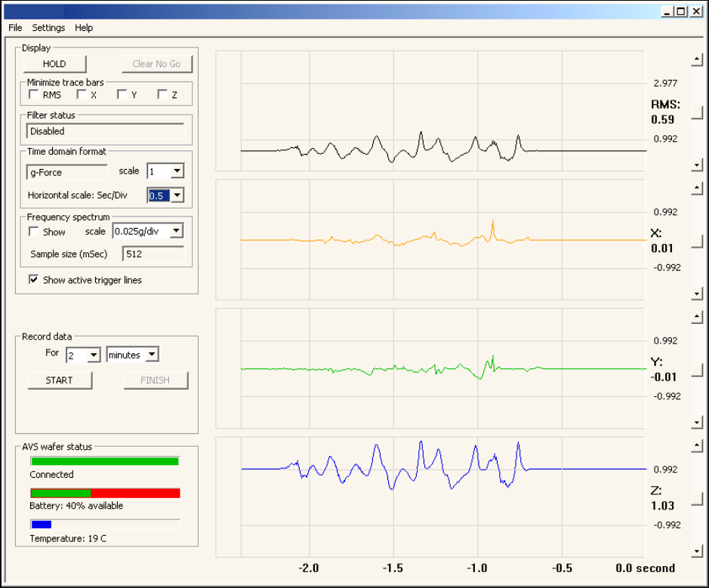Image resolution: width=709 pixels, height=588 pixels.
Task: Open the Help menu
Action: (x=84, y=28)
